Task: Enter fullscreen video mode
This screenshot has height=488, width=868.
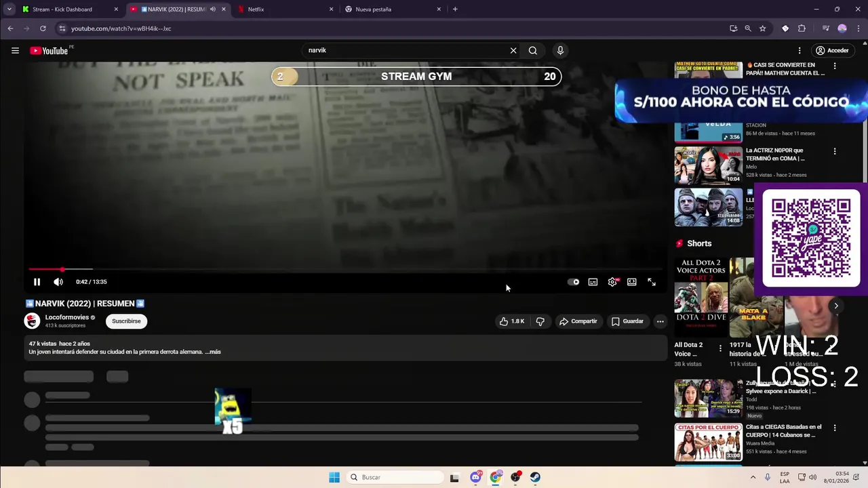Action: click(652, 282)
